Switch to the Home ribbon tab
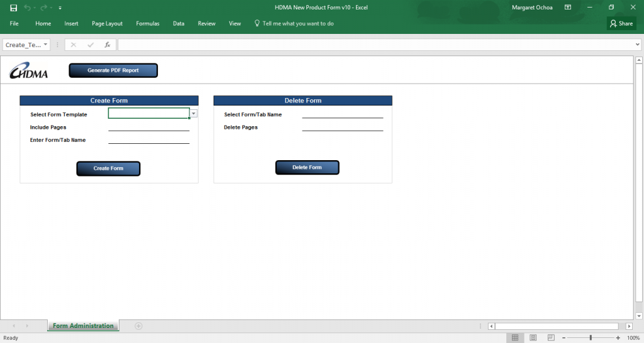This screenshot has width=644, height=343. point(43,23)
